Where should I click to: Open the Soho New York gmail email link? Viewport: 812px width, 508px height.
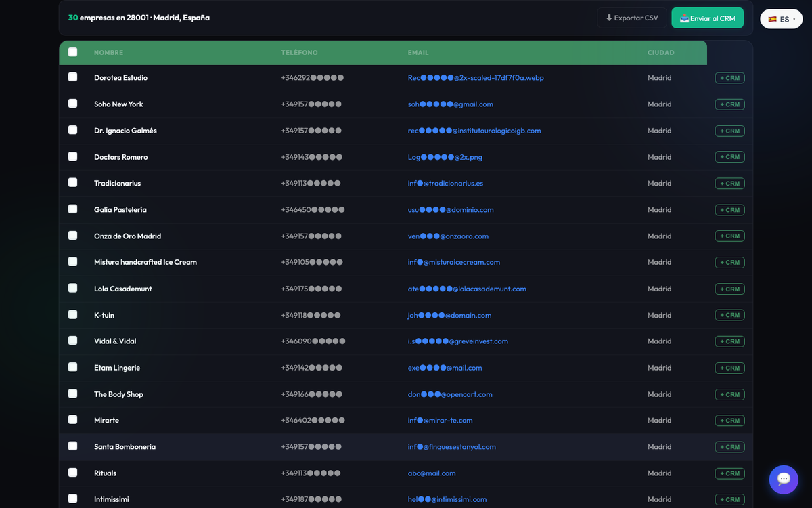click(x=450, y=104)
